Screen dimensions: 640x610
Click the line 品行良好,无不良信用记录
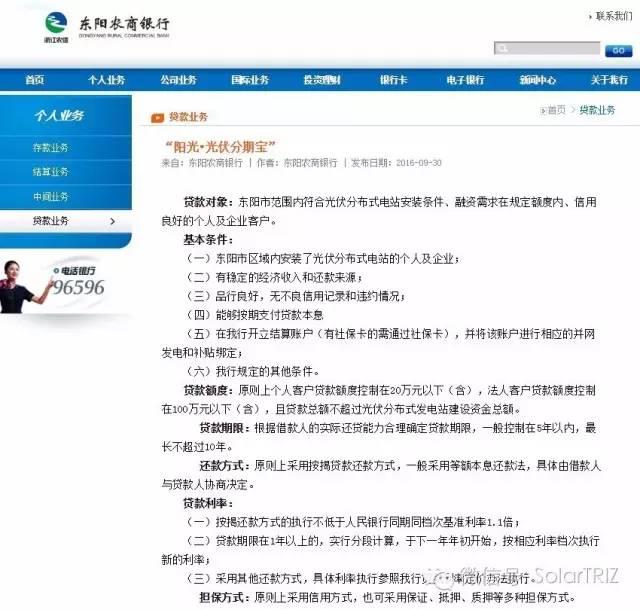(295, 296)
